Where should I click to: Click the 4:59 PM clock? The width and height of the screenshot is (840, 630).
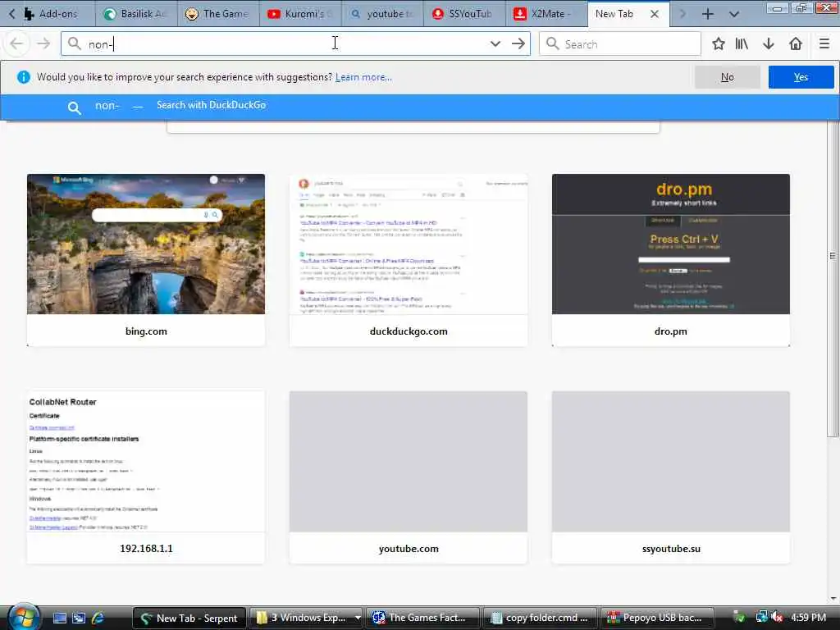pyautogui.click(x=808, y=618)
